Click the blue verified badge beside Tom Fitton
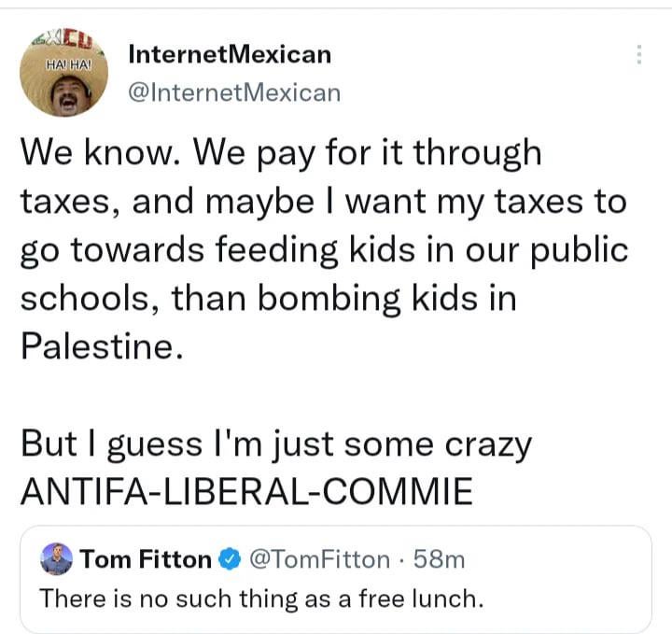The height and width of the screenshot is (634, 672). coord(229,559)
